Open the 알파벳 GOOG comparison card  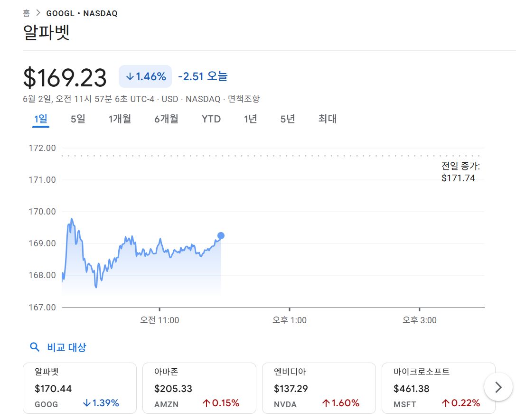click(80, 388)
